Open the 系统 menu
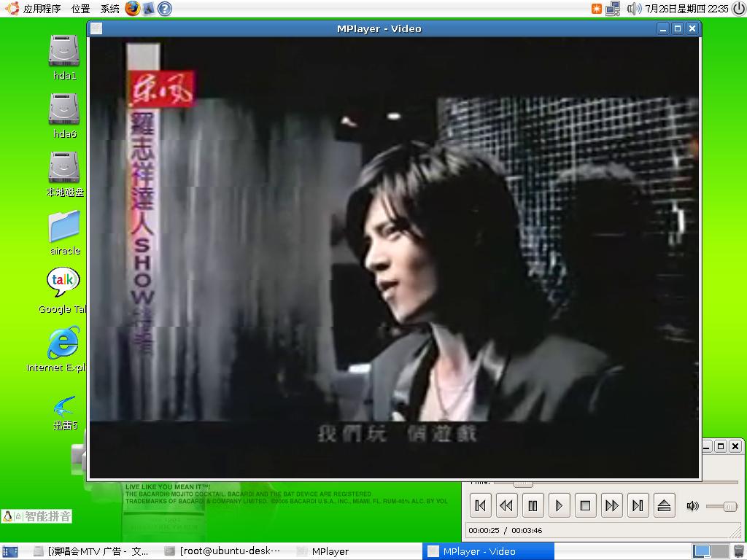The width and height of the screenshot is (747, 560). [110, 9]
